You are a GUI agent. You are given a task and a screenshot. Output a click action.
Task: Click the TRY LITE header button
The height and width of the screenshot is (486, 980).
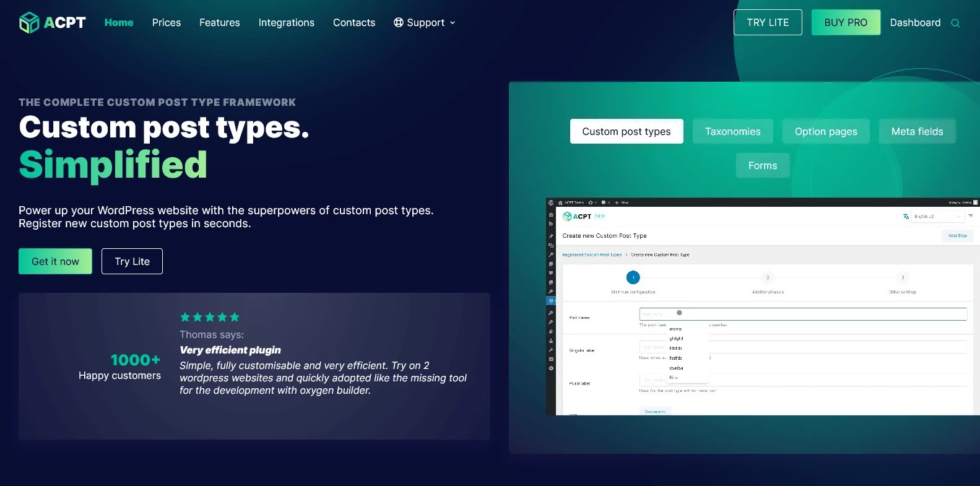(x=768, y=22)
